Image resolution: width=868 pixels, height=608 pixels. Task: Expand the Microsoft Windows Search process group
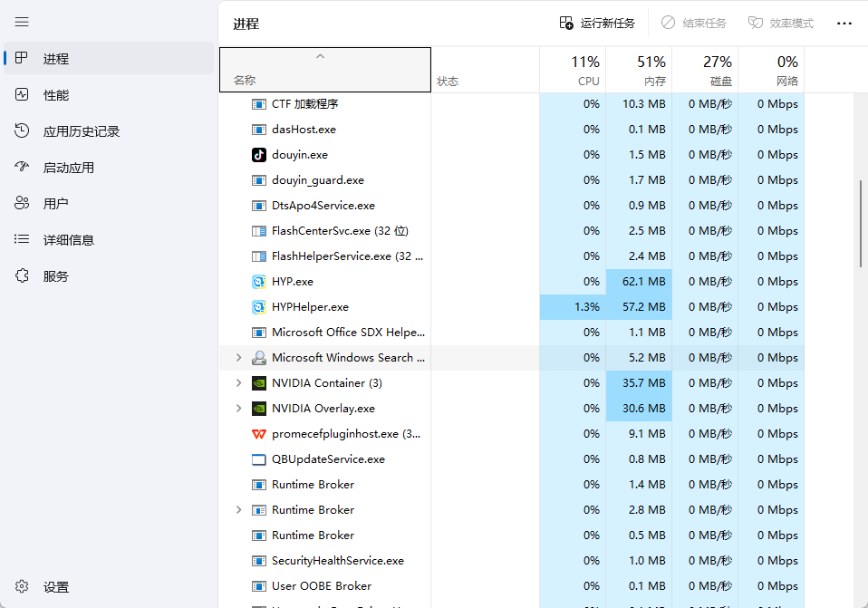pos(239,358)
